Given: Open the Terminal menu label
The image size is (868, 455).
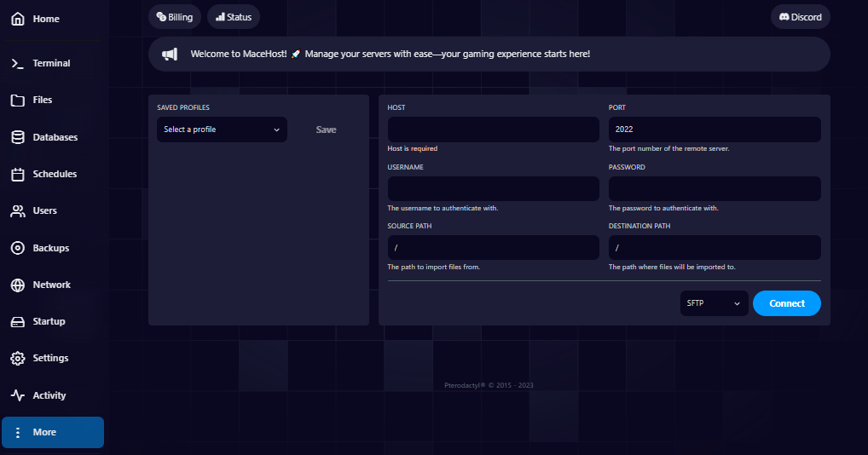Looking at the screenshot, I should (x=51, y=63).
